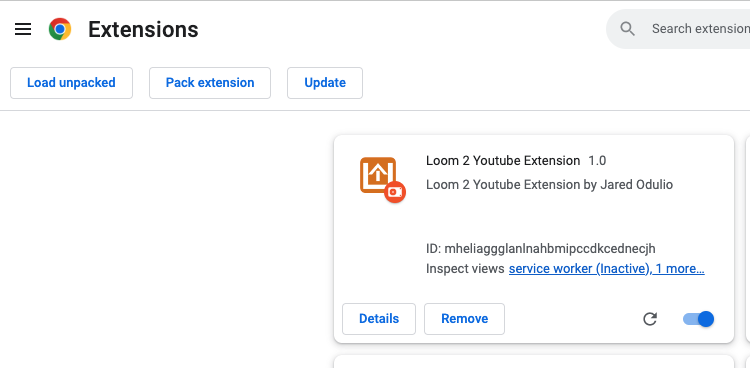Click the description by Jared Odulio
The image size is (750, 368).
click(550, 185)
